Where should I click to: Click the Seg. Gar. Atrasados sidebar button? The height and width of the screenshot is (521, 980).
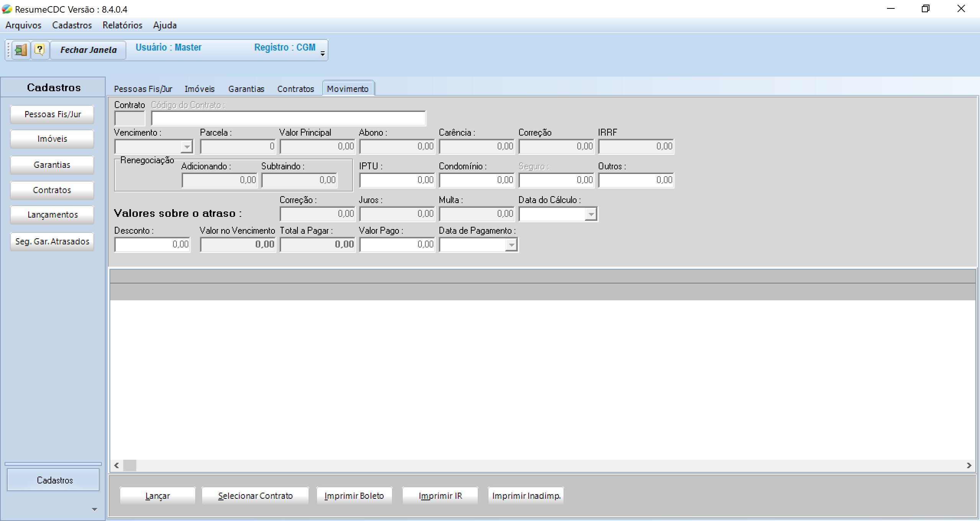[52, 242]
